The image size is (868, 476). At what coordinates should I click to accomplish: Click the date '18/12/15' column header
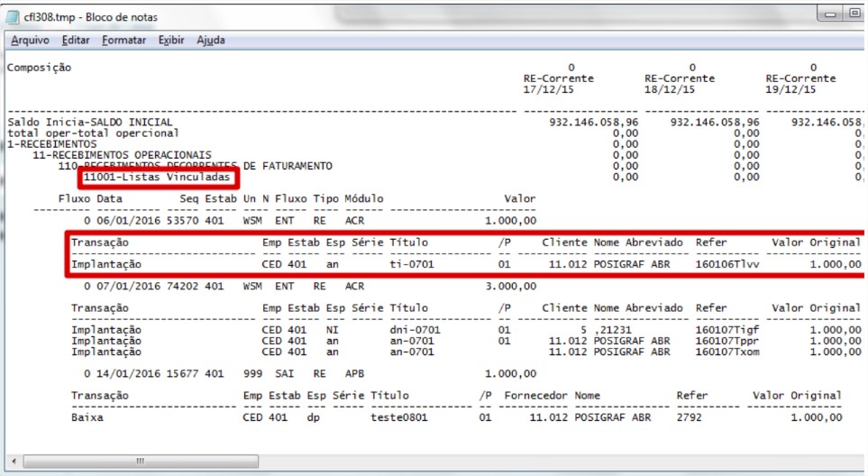[670, 89]
